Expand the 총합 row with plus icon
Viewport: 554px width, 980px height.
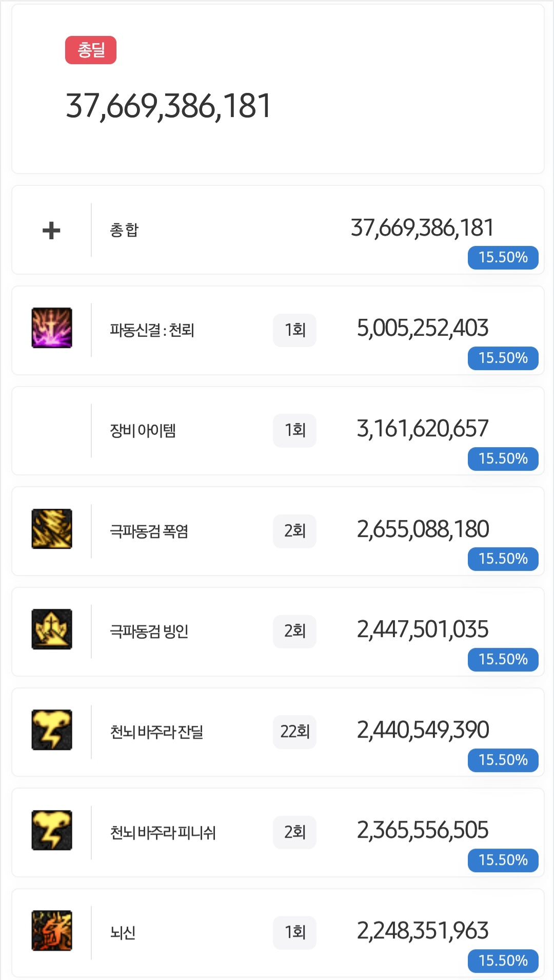pos(51,230)
